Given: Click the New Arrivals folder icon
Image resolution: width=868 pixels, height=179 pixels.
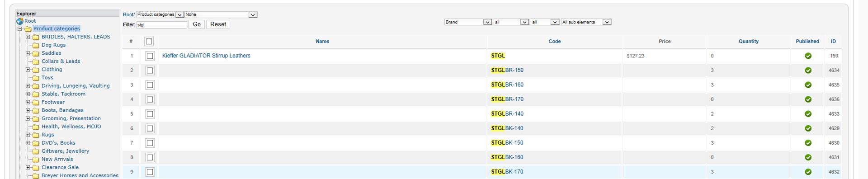Looking at the screenshot, I should (36, 159).
